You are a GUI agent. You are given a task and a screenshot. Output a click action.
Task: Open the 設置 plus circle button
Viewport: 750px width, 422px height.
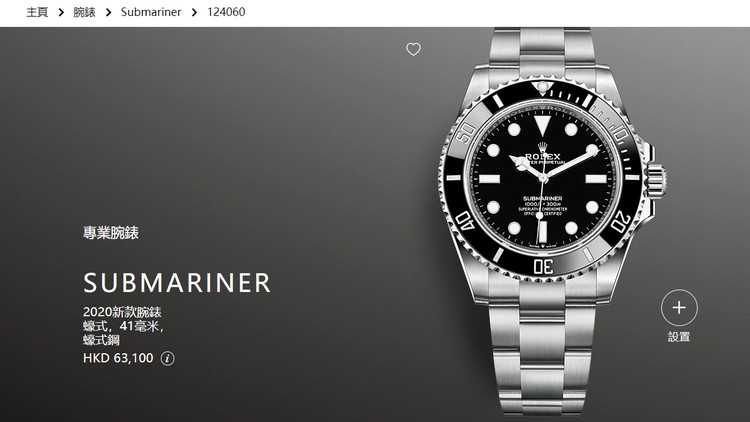(x=679, y=308)
